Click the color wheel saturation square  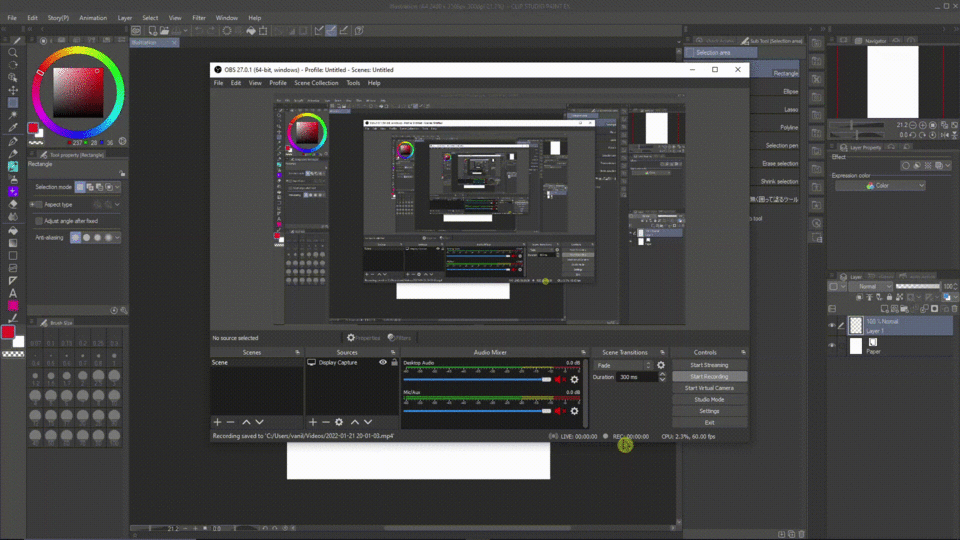pyautogui.click(x=78, y=92)
